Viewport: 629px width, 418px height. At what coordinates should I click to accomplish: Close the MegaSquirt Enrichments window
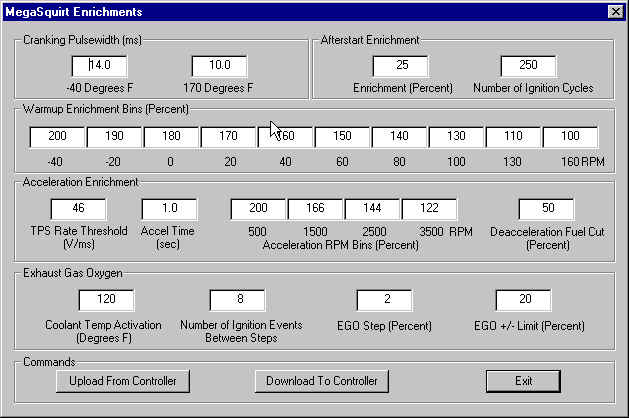click(615, 12)
